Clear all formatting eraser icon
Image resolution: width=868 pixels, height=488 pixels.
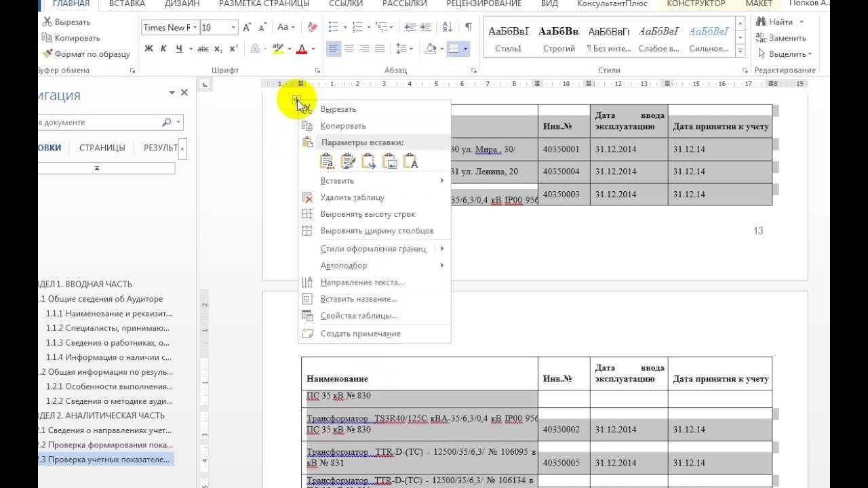[312, 27]
